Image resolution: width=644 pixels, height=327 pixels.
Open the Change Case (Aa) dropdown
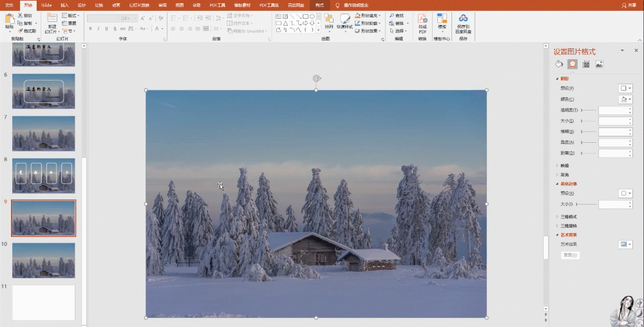[x=144, y=29]
